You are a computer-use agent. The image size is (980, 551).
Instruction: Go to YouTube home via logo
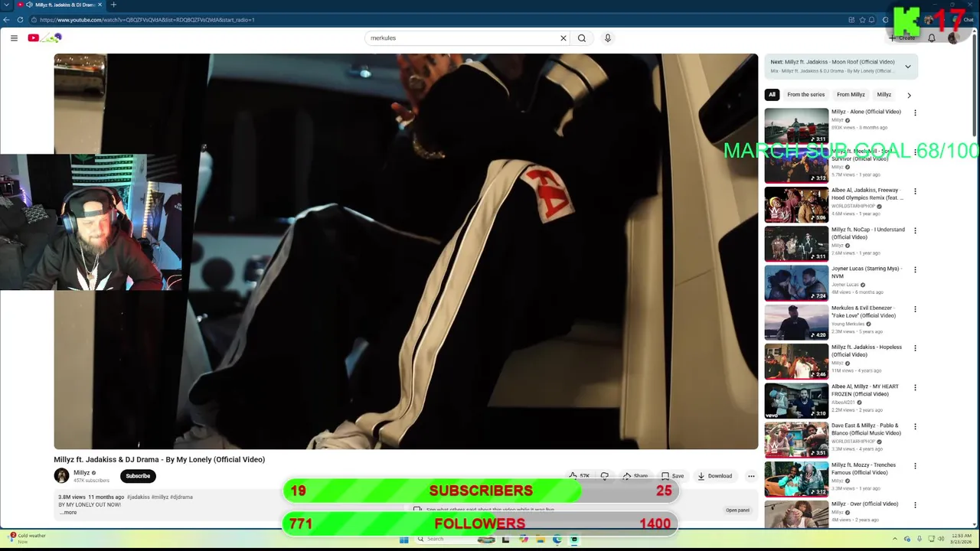pyautogui.click(x=44, y=37)
